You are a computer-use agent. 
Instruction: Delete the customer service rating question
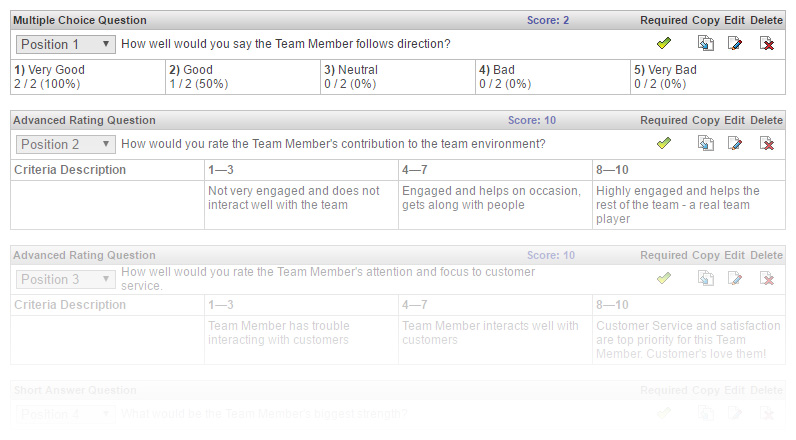(x=767, y=279)
